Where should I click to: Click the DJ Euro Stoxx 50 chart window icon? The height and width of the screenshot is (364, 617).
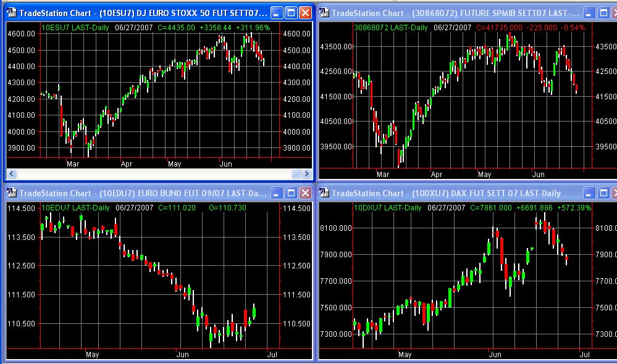click(11, 12)
